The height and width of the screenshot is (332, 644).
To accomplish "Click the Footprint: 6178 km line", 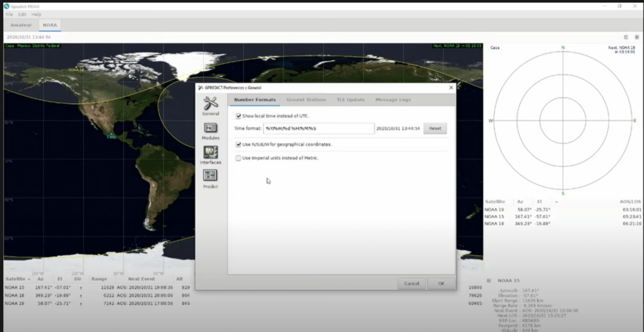I will click(521, 326).
